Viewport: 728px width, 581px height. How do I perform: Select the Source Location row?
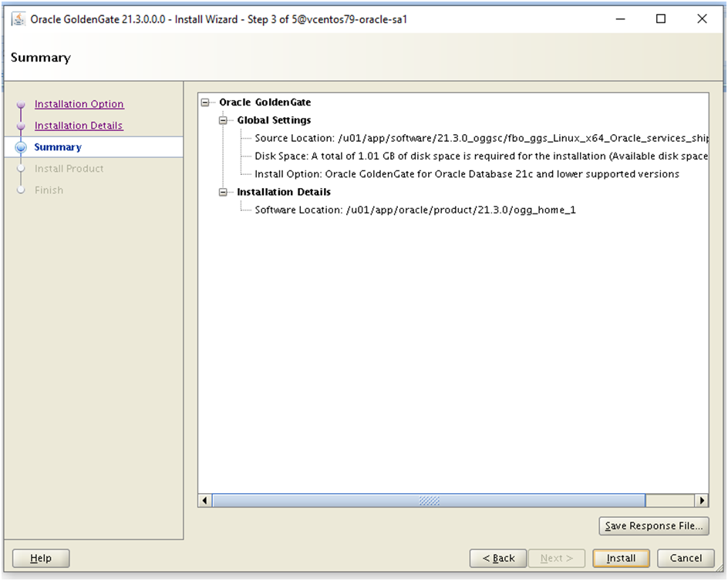click(481, 138)
